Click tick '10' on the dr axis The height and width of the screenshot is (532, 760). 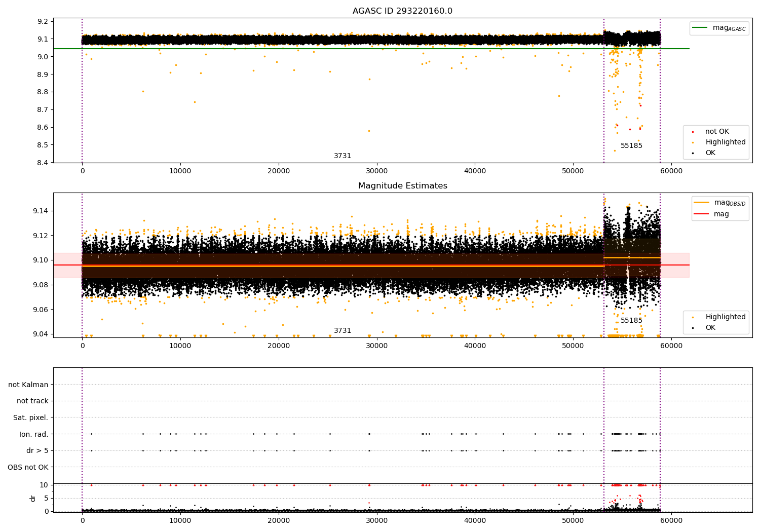pos(45,485)
